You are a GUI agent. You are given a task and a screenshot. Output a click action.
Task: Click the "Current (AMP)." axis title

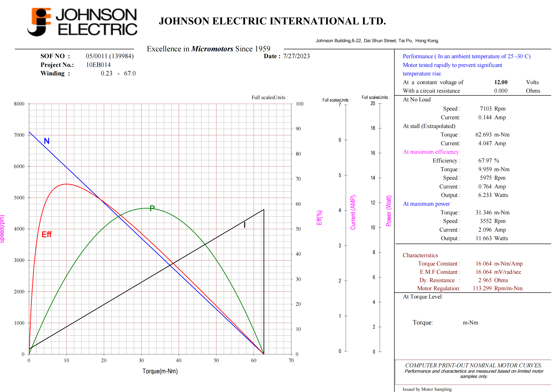click(x=353, y=212)
